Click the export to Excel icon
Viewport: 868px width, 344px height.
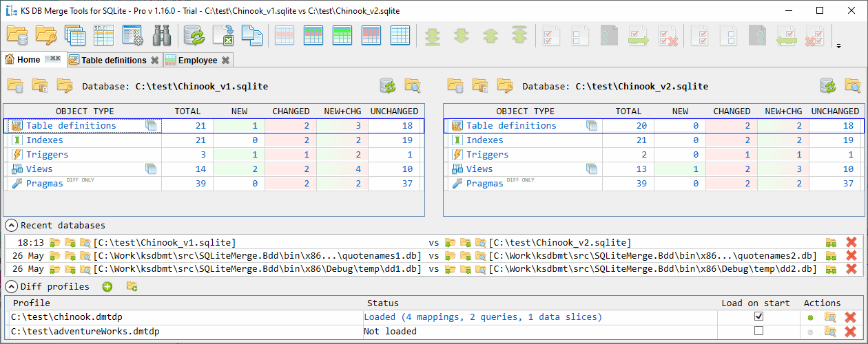click(x=224, y=35)
